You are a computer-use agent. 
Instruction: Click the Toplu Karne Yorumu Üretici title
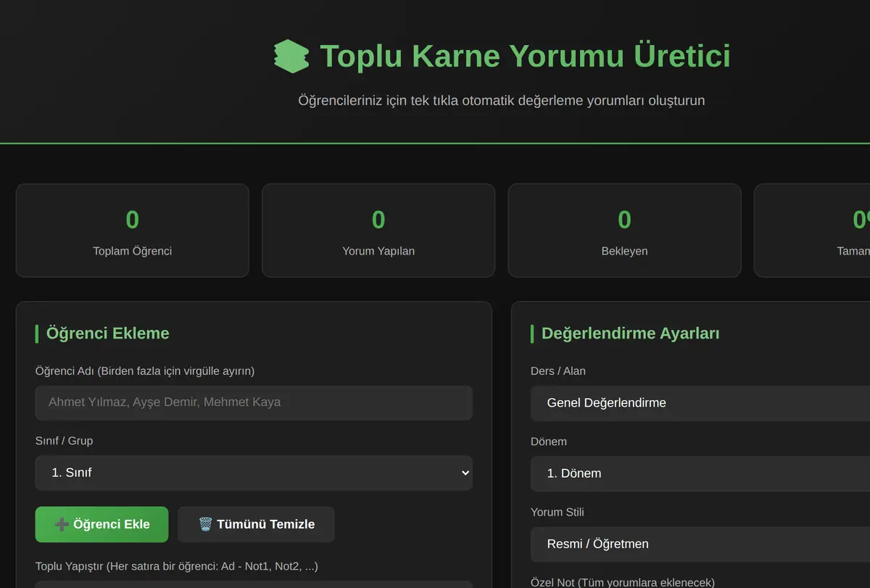click(525, 56)
